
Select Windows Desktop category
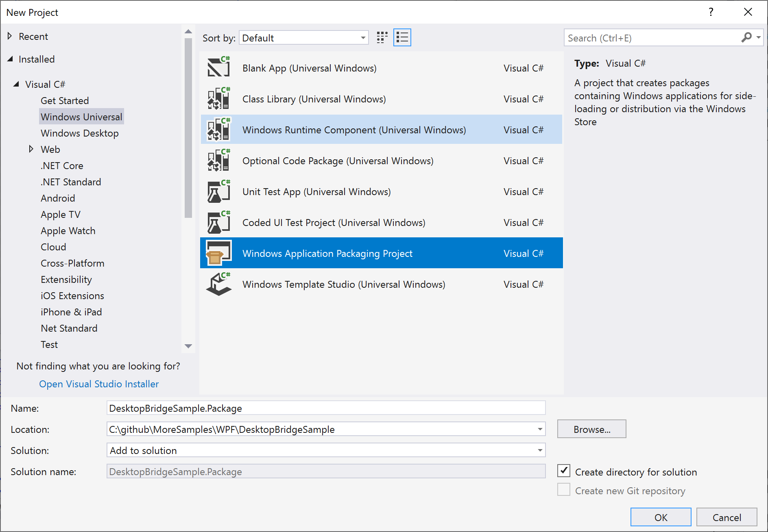80,133
